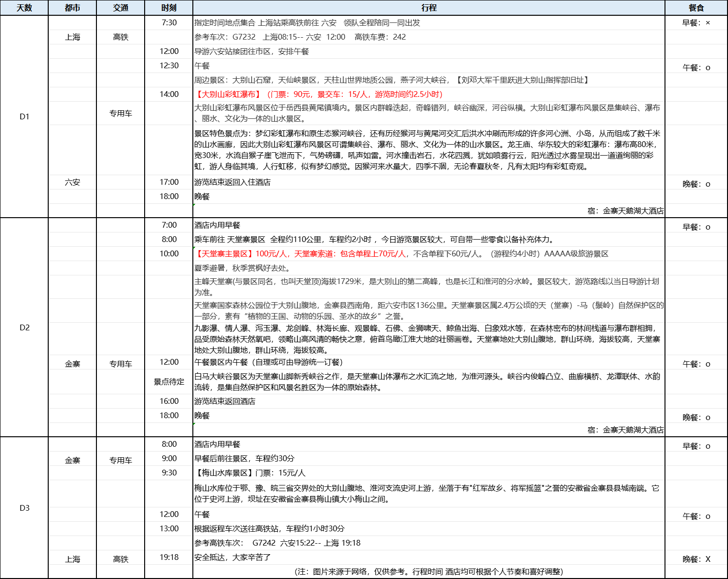Select the 交通 column header
The height and width of the screenshot is (579, 728).
pos(120,7)
